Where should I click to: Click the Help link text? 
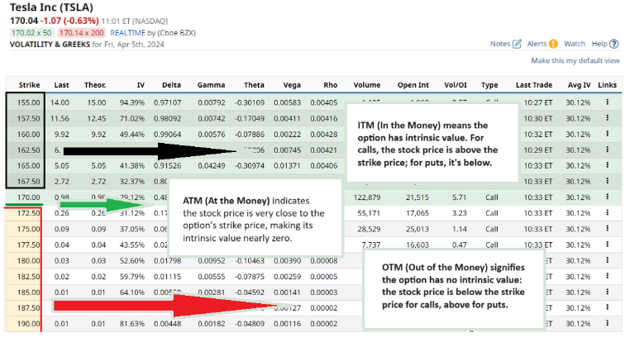(x=599, y=44)
